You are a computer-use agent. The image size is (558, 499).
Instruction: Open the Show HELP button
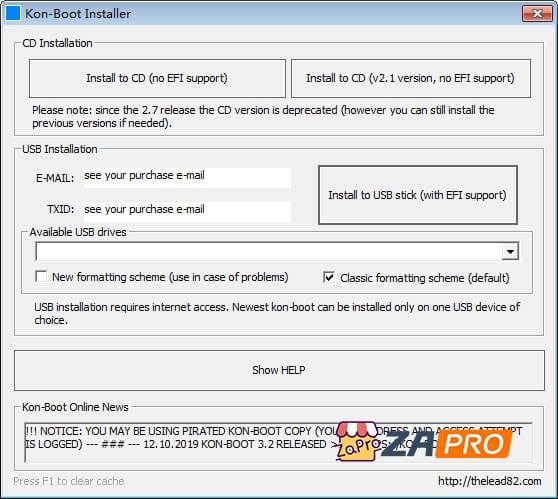279,370
